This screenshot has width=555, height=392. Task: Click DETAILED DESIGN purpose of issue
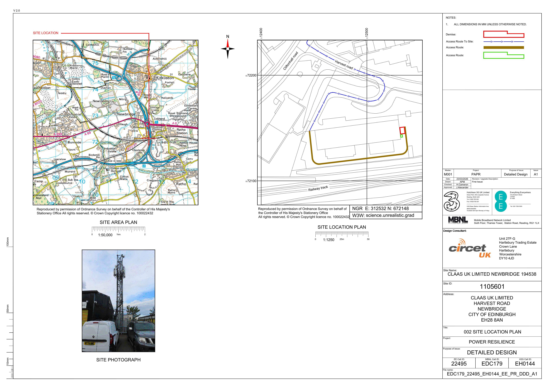coord(492,353)
